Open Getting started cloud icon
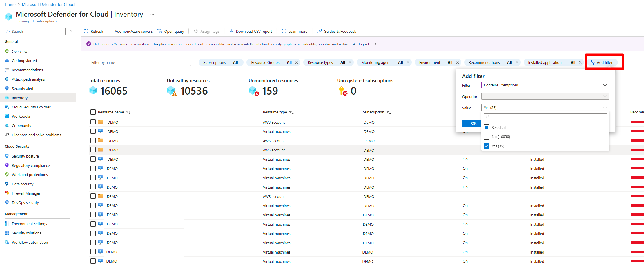The height and width of the screenshot is (266, 644). [7, 61]
